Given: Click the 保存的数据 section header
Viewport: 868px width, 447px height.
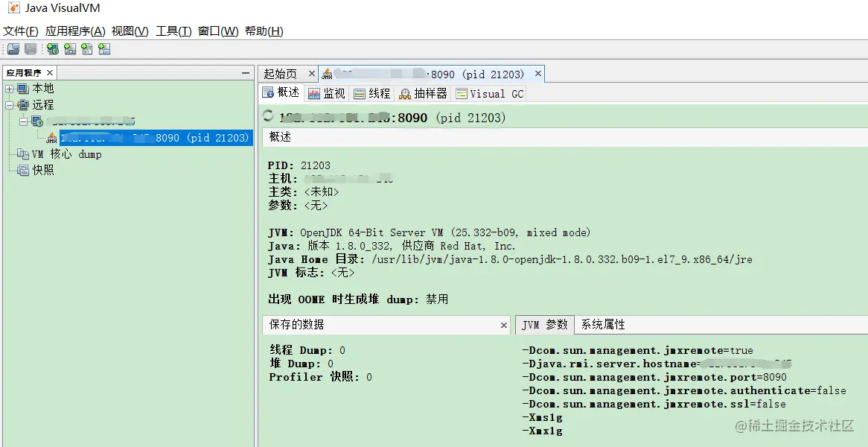Looking at the screenshot, I should pos(386,325).
